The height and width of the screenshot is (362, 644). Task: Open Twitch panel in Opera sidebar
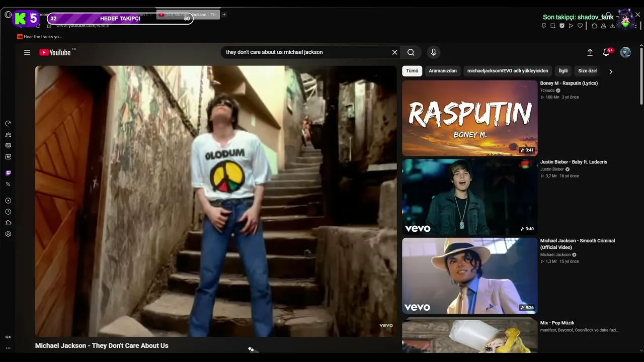coord(8,173)
